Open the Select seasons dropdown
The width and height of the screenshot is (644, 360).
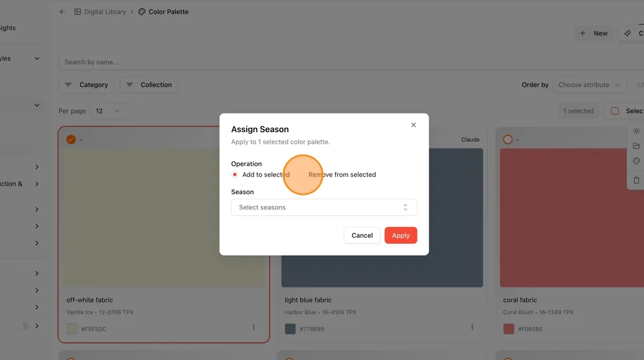[x=324, y=207]
